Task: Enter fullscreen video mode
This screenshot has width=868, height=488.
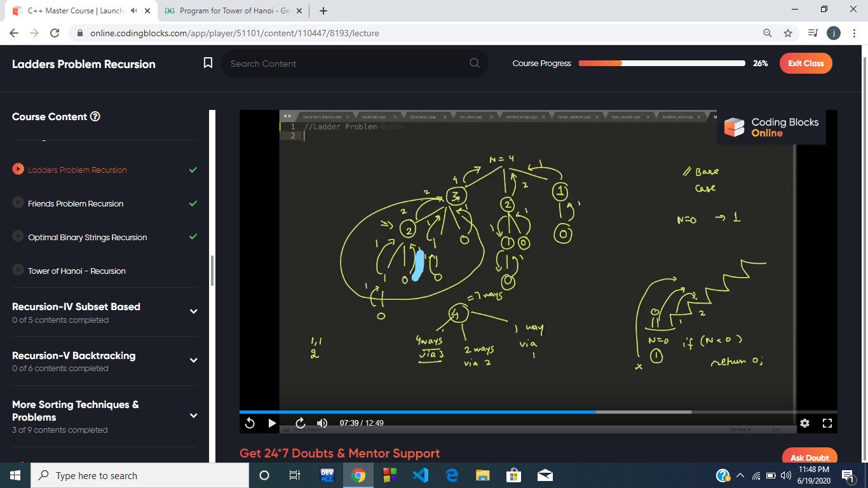Action: coord(827,423)
